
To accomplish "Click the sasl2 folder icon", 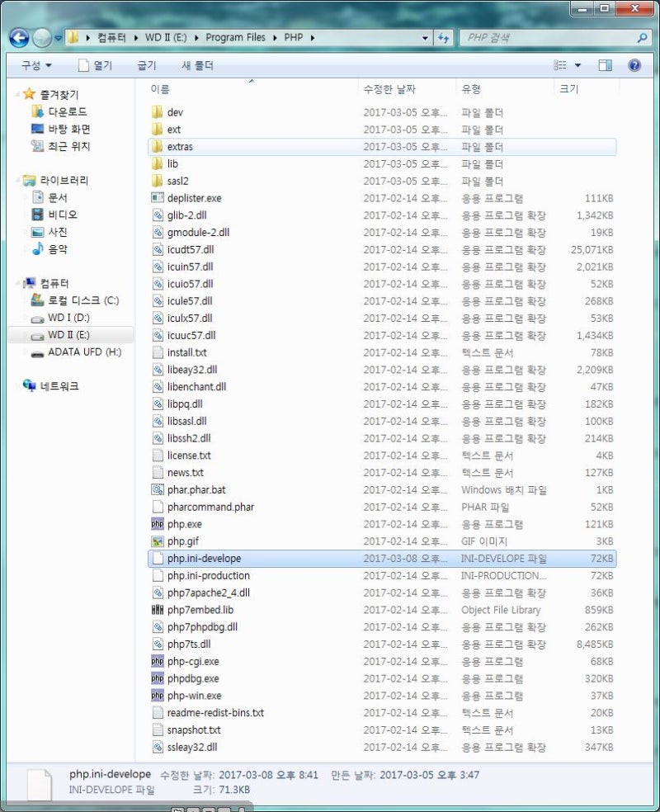I will 158,180.
